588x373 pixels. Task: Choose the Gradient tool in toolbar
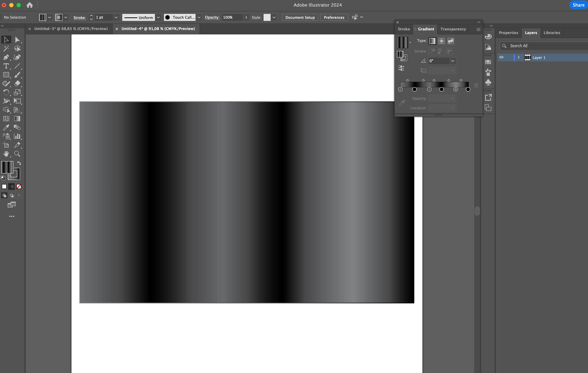17,119
